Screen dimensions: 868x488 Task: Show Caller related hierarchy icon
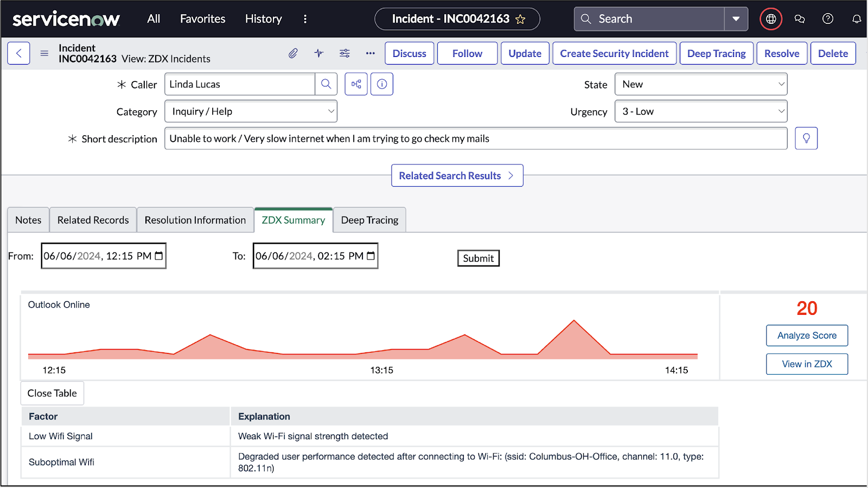coord(356,84)
